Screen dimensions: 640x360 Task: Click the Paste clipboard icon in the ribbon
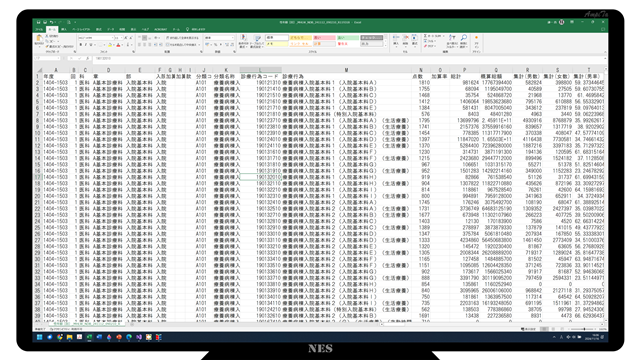pos(39,38)
